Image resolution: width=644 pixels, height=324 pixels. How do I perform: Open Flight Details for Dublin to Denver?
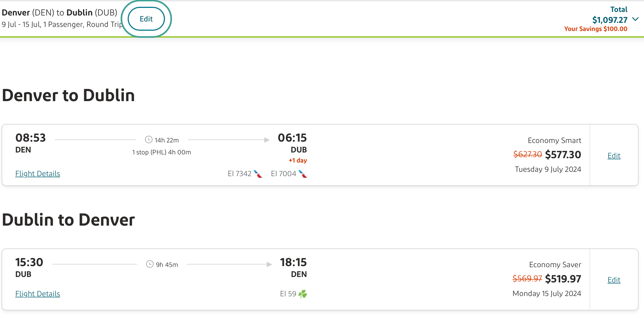click(38, 294)
